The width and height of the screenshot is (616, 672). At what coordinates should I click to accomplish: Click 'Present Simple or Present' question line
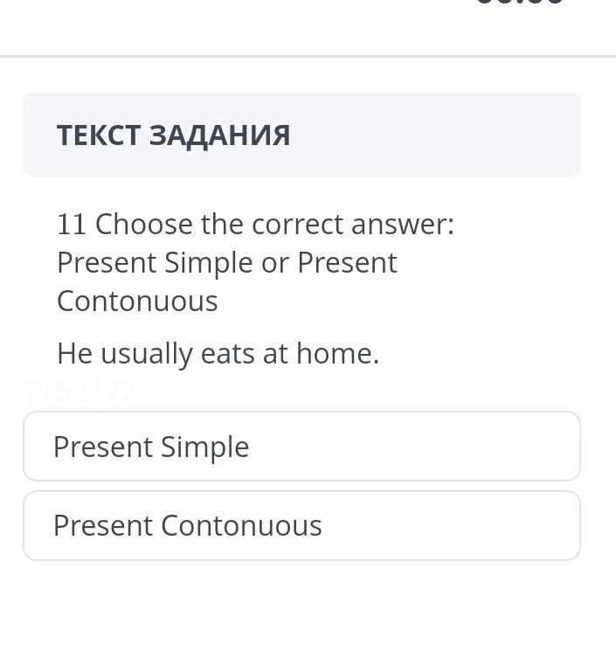point(226,263)
